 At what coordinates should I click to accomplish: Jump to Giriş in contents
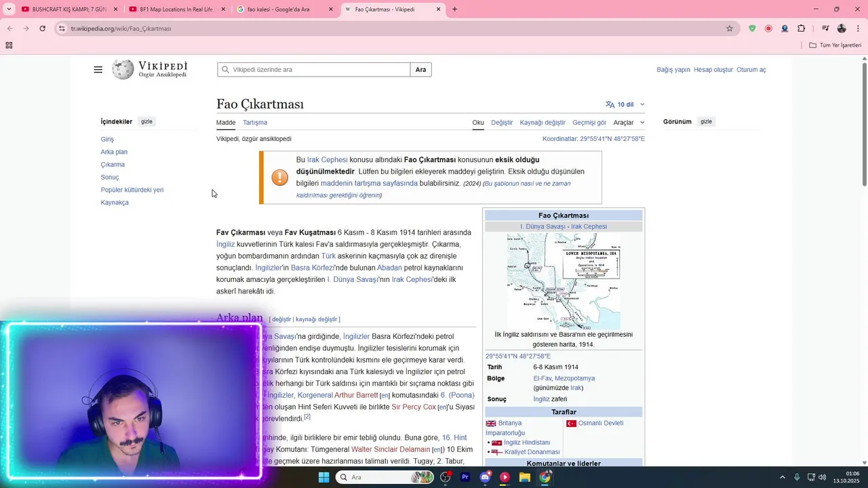coord(107,140)
